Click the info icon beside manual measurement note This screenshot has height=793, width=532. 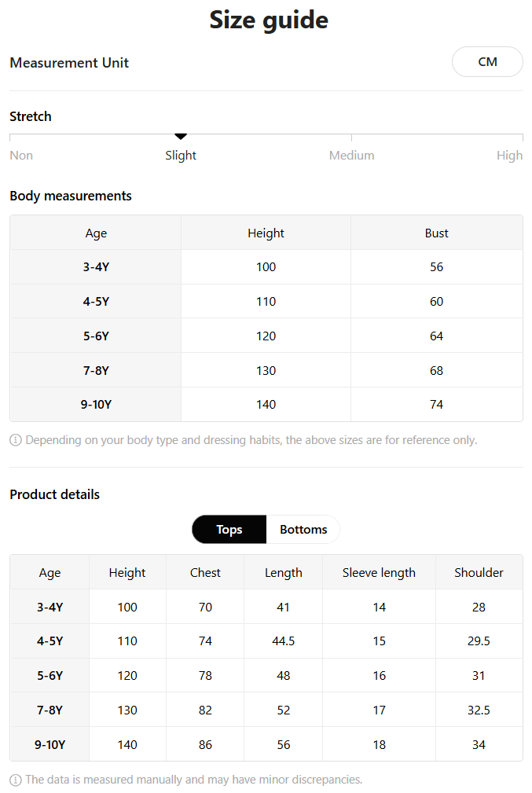tap(16, 780)
